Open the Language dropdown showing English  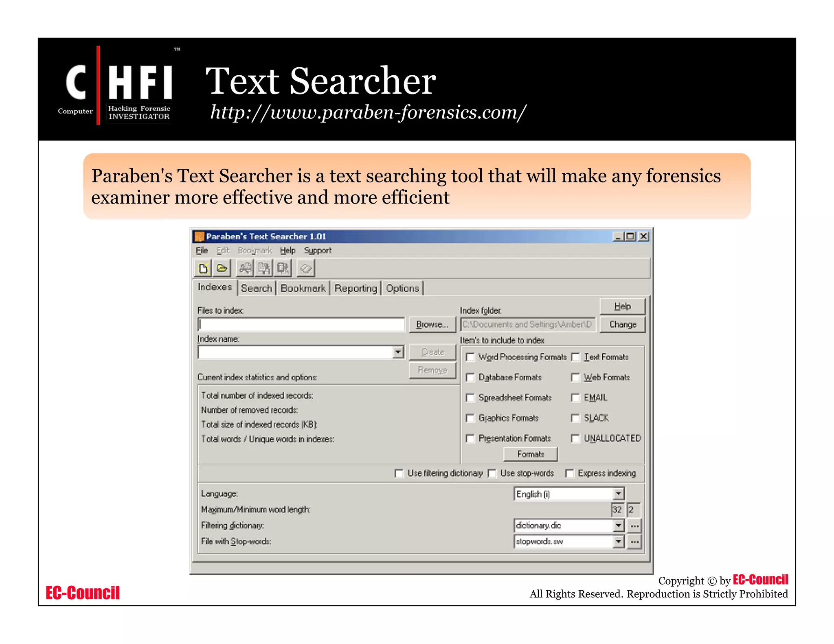pyautogui.click(x=619, y=494)
